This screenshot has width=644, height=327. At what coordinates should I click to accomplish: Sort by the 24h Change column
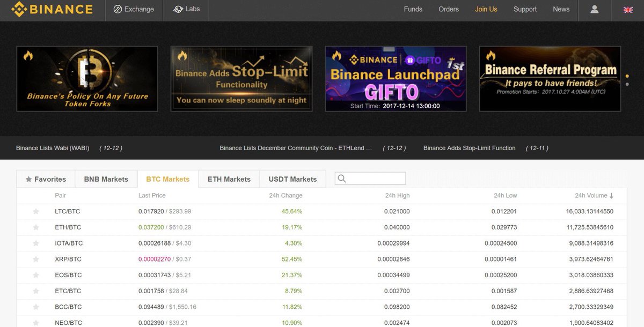click(x=286, y=196)
